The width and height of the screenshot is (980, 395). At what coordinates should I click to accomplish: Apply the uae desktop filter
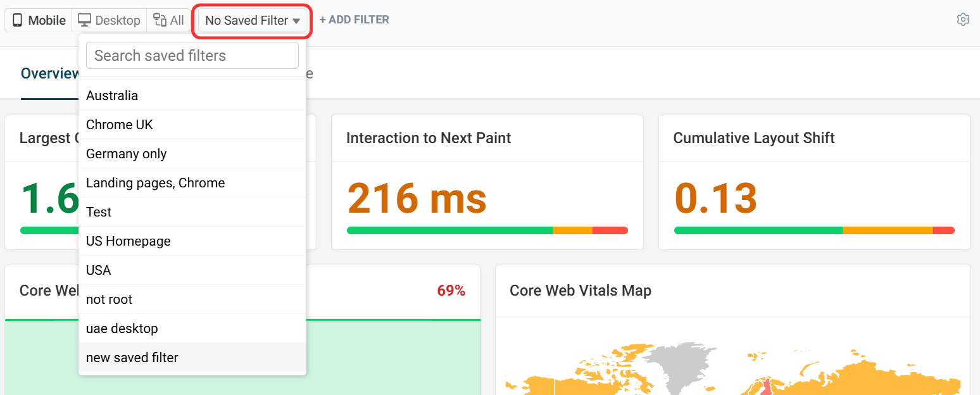[x=122, y=329]
